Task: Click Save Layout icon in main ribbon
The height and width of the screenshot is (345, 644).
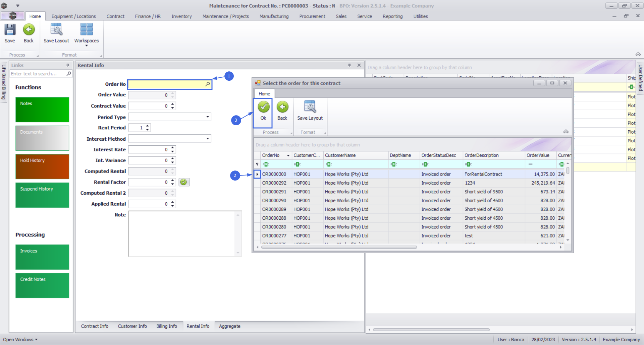Action: pos(56,29)
